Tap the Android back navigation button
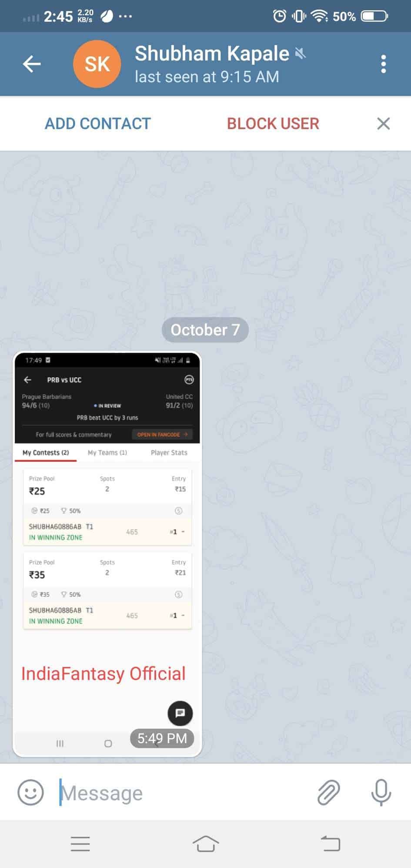Viewport: 411px width, 868px height. point(331,844)
